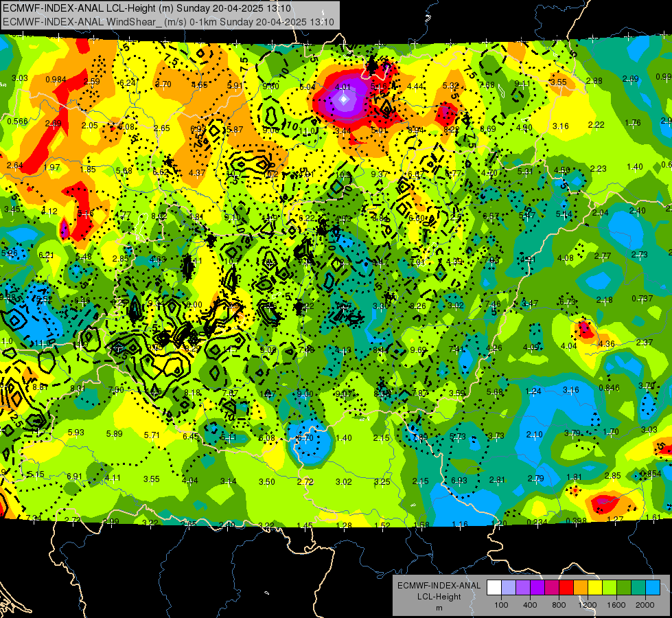The height and width of the screenshot is (618, 672).
Task: Click the legend title ECMWF-INDEX-ANAL
Action: [439, 586]
